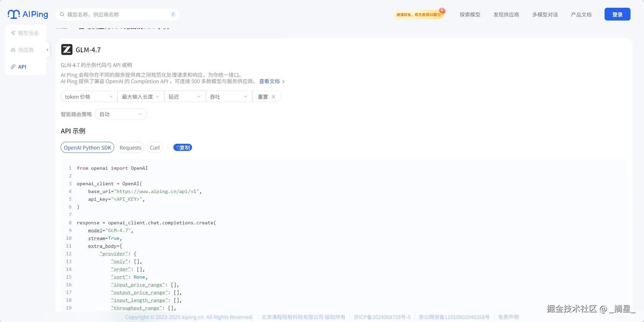The image size is (644, 322).
Task: Click the 登录 login button
Action: point(617,14)
